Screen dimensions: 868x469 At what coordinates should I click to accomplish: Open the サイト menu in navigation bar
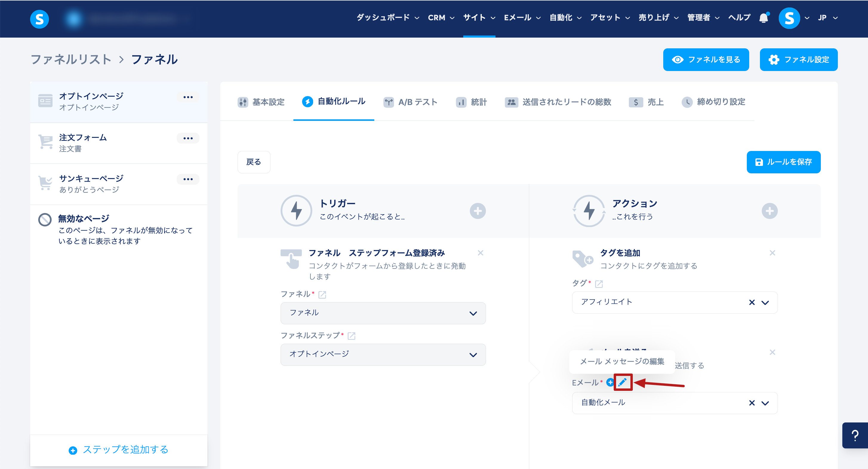(x=478, y=18)
